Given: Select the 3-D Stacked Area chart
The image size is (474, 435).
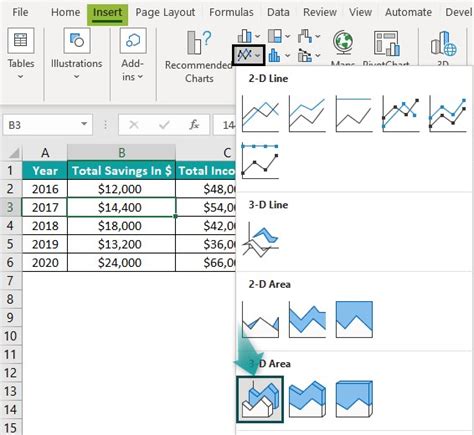Looking at the screenshot, I should coord(307,399).
